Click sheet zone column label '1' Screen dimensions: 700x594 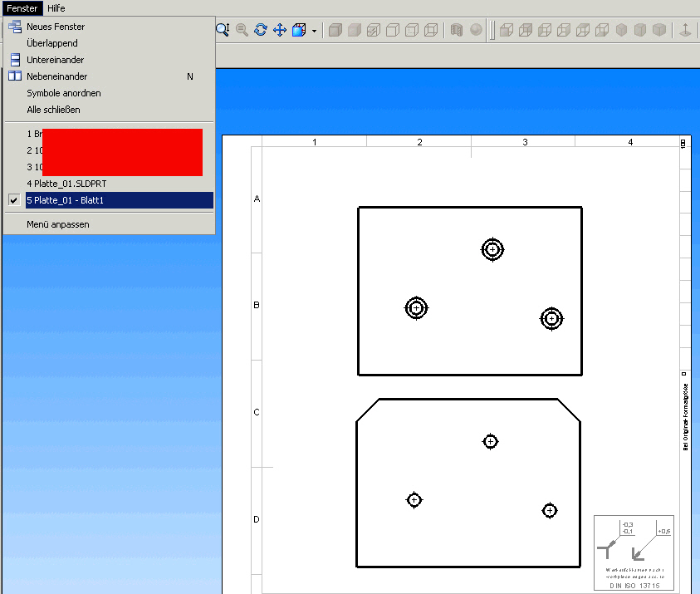pos(315,142)
